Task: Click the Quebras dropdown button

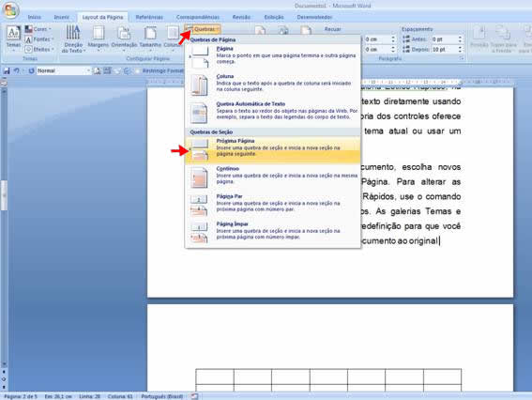Action: [203, 29]
